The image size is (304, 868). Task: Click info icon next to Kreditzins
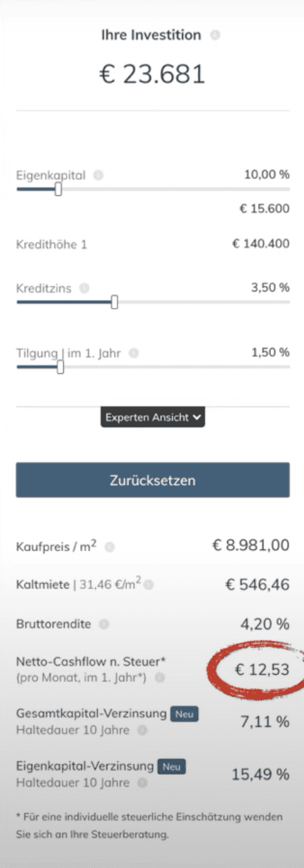coord(85,287)
